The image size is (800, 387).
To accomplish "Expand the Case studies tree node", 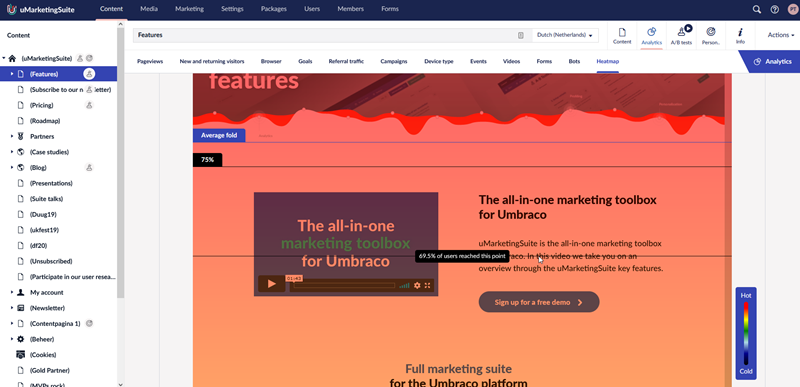I will 12,152.
